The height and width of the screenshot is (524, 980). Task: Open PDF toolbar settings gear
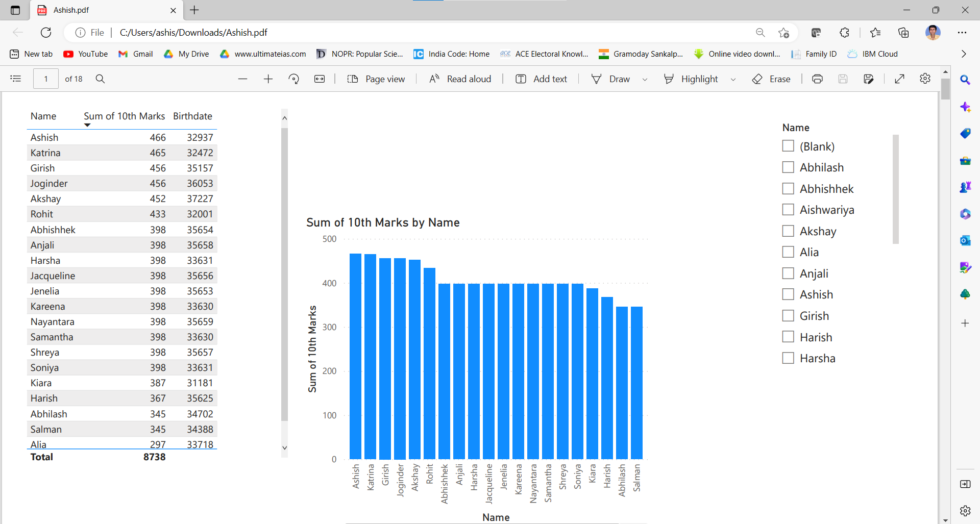click(925, 79)
